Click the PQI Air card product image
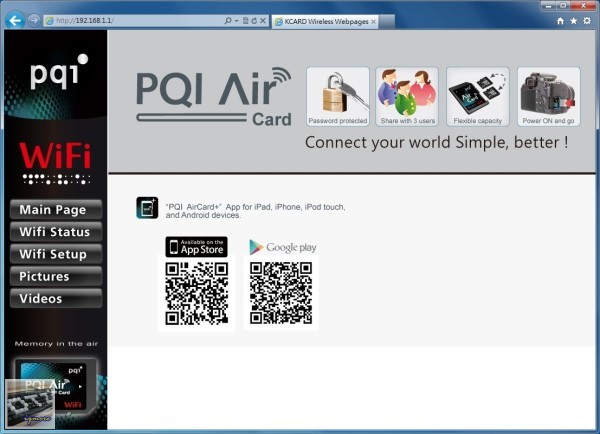 (x=56, y=387)
